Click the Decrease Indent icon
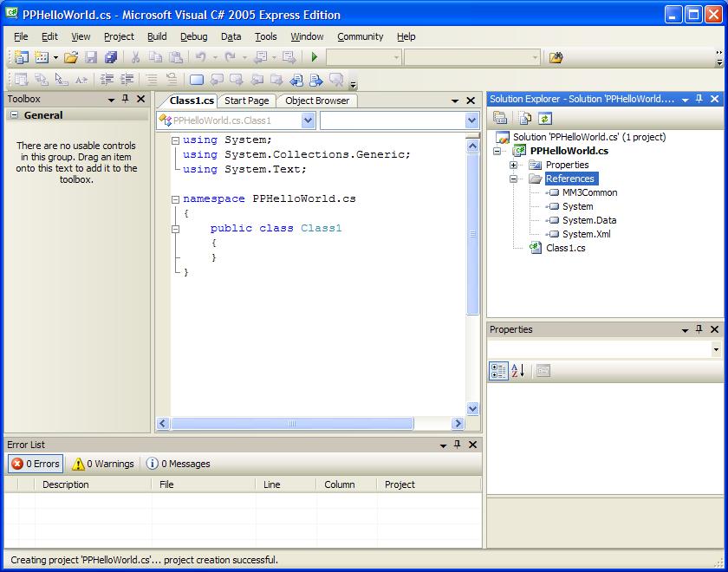The width and height of the screenshot is (728, 572). tap(107, 80)
